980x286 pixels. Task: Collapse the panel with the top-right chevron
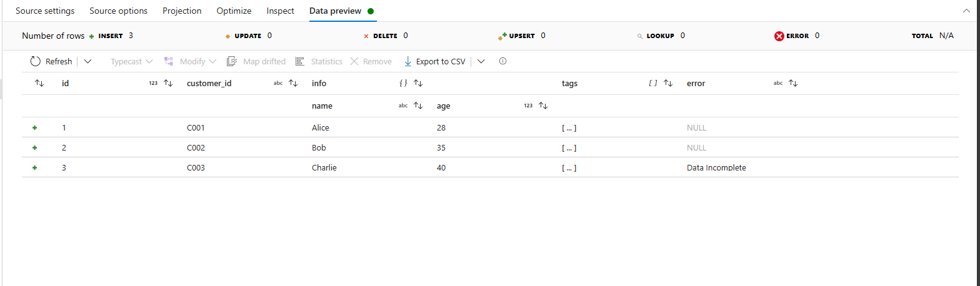click(967, 11)
